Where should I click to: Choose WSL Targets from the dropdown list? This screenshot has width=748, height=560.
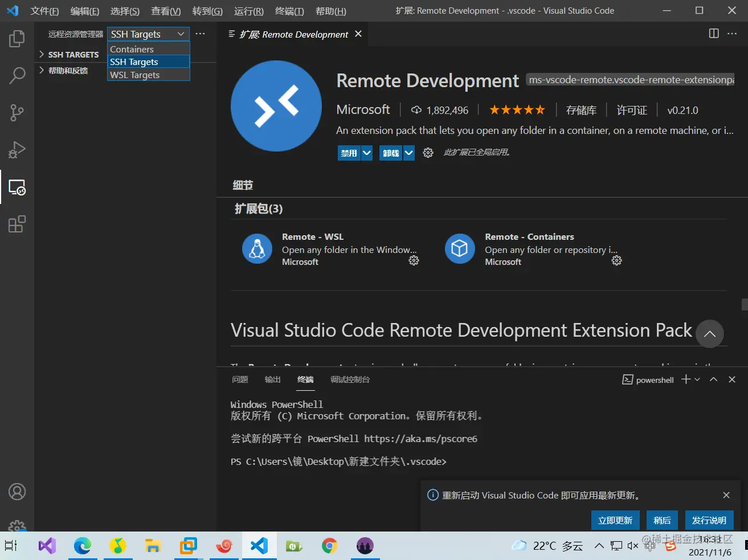(x=148, y=75)
